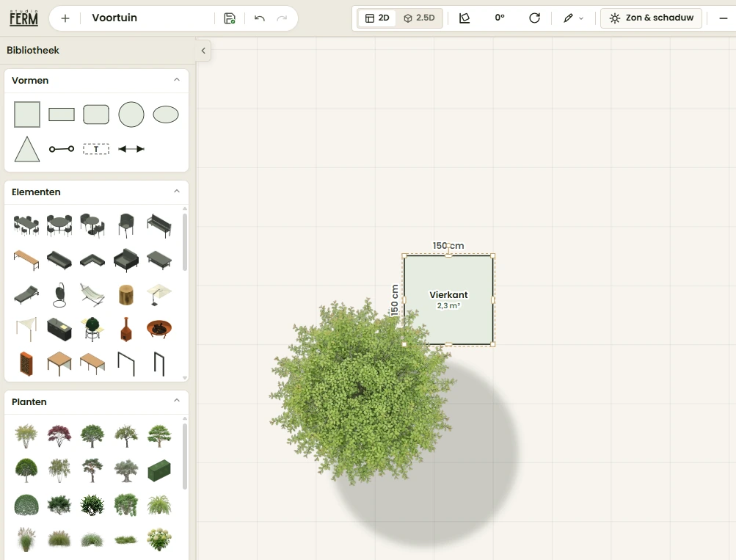Choose the double-arrow dimension tool
The width and height of the screenshot is (736, 560).
point(131,149)
